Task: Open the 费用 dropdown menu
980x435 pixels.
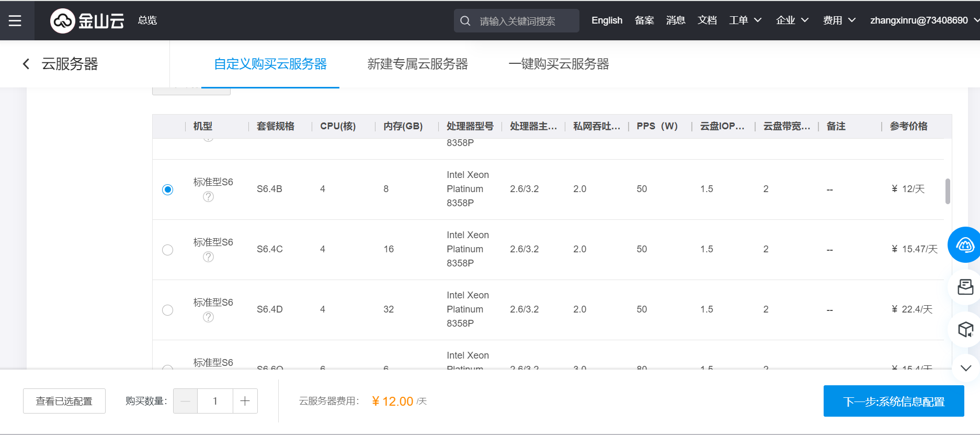Action: 839,20
